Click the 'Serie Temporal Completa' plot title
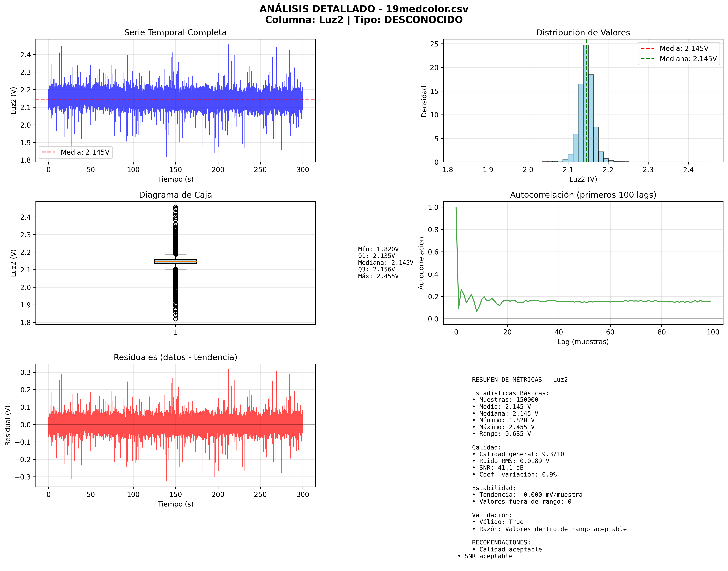This screenshot has width=728, height=571. coord(175,32)
